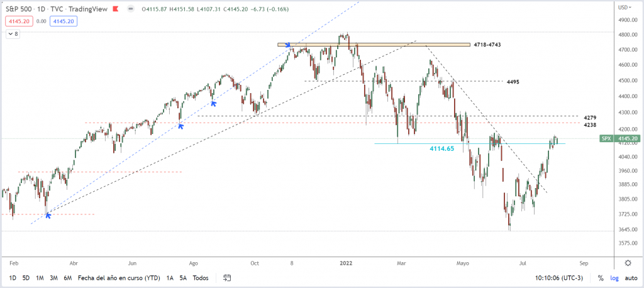
Task: Click the gray minus status icon in header
Action: [131, 9]
